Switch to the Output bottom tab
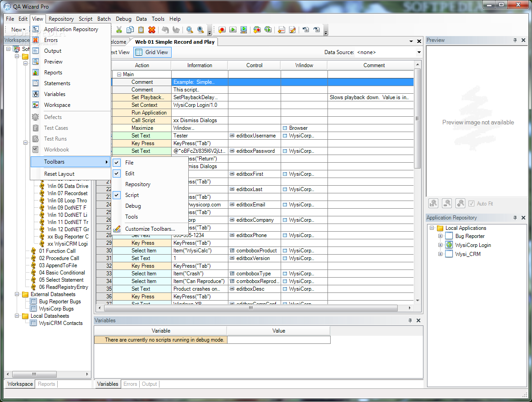 (x=149, y=384)
